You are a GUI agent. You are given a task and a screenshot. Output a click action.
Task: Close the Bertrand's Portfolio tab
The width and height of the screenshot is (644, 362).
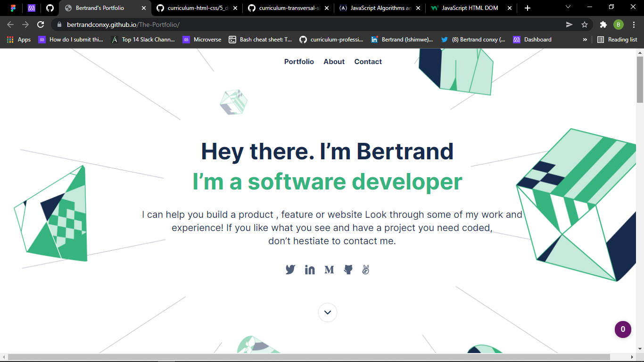(144, 8)
